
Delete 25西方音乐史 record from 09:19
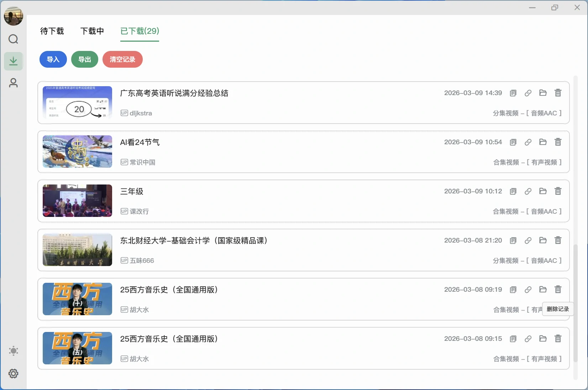[x=558, y=290]
